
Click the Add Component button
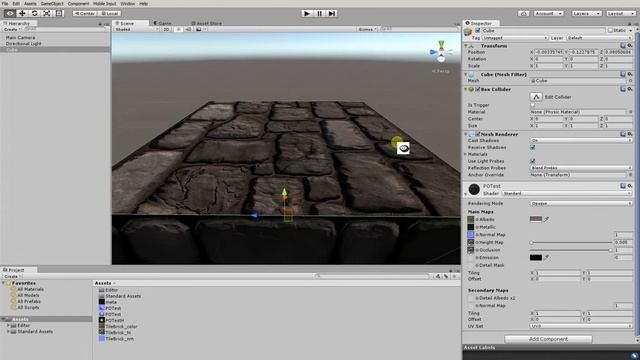pyautogui.click(x=548, y=339)
